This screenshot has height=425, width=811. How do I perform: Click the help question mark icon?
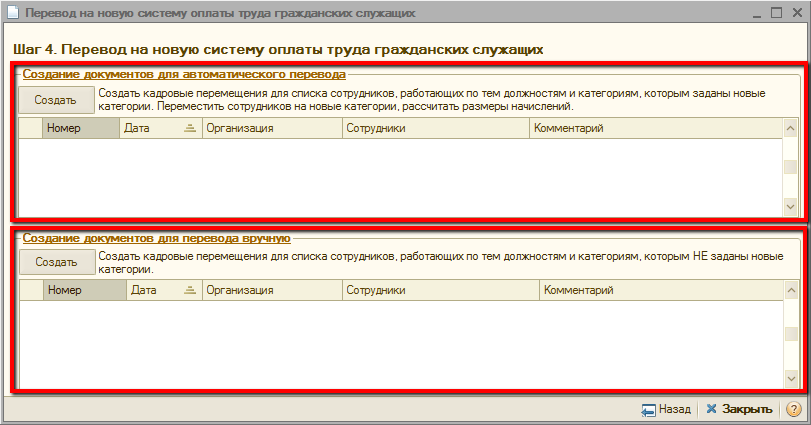[794, 409]
